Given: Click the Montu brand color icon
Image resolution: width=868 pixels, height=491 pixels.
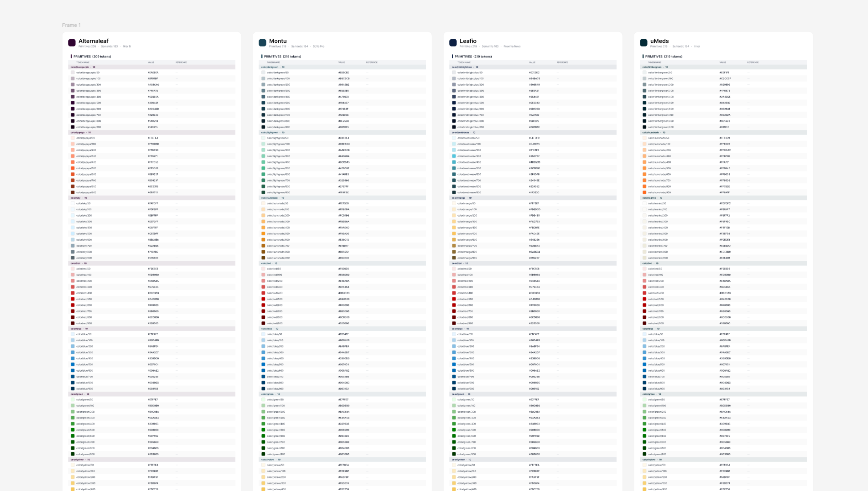Looking at the screenshot, I should (262, 43).
